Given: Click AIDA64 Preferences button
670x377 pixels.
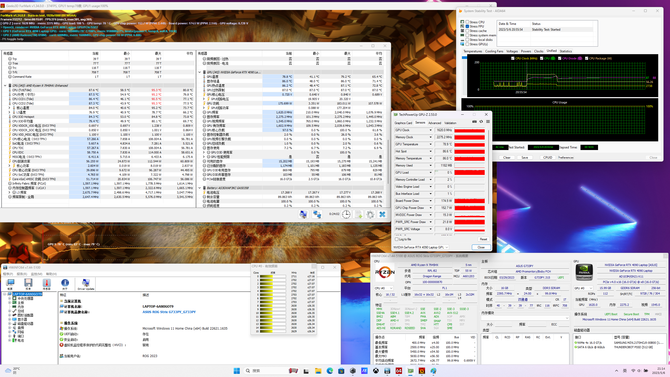Looking at the screenshot, I should [x=566, y=157].
